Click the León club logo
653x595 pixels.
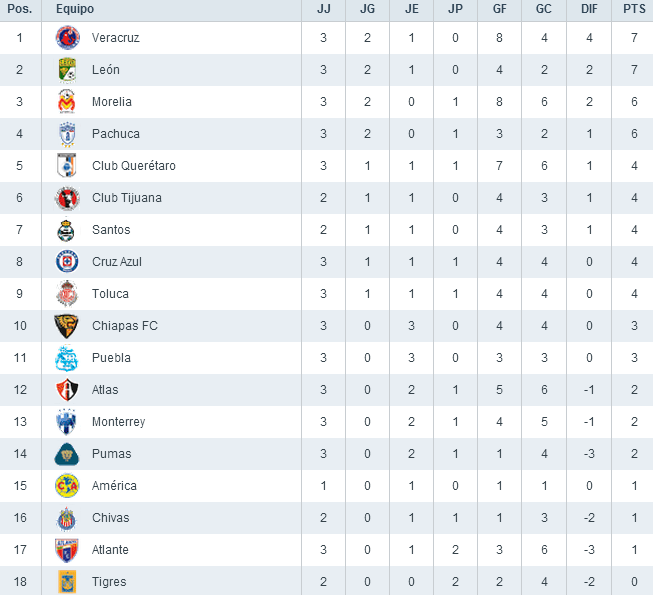click(68, 70)
